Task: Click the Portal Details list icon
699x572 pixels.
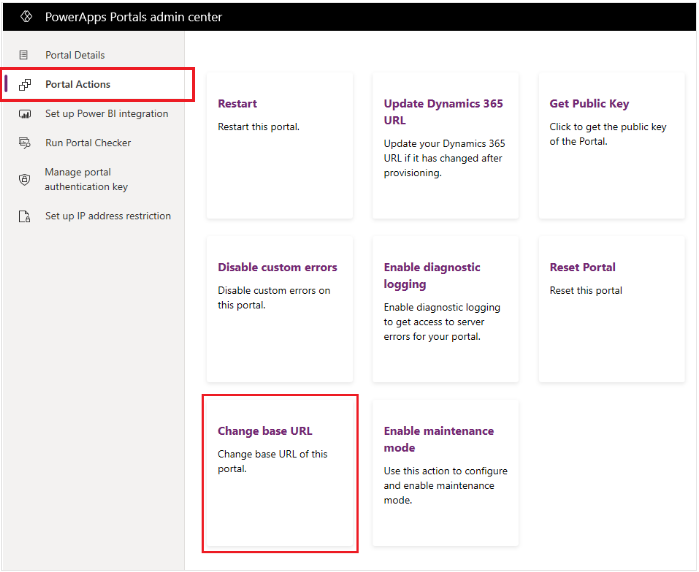Action: [x=24, y=55]
